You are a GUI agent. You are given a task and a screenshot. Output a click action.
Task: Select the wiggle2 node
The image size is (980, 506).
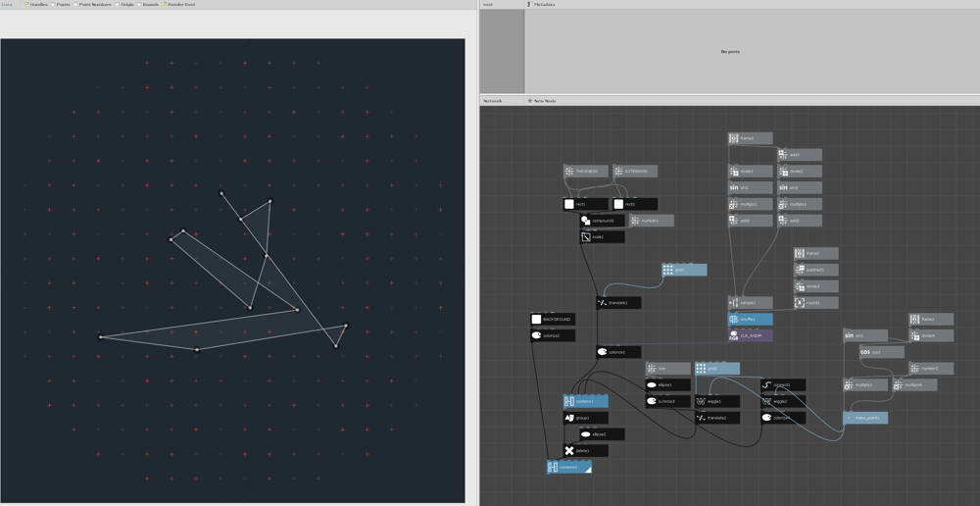pyautogui.click(x=783, y=401)
